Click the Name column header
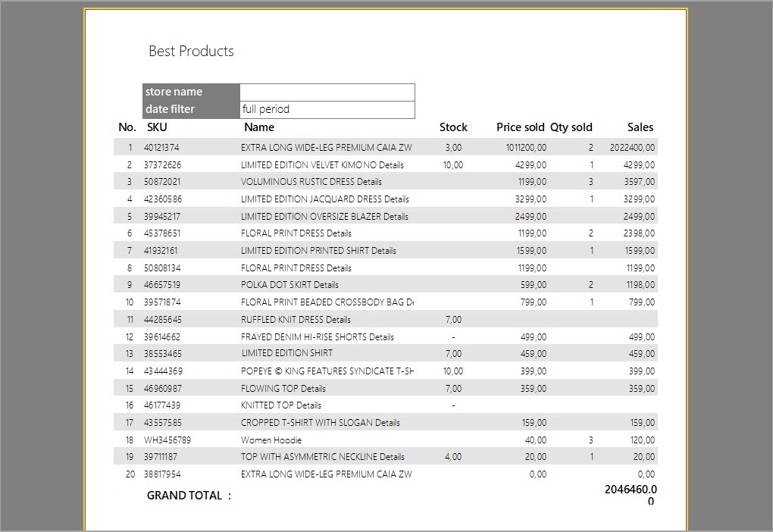The width and height of the screenshot is (773, 532). coord(259,127)
